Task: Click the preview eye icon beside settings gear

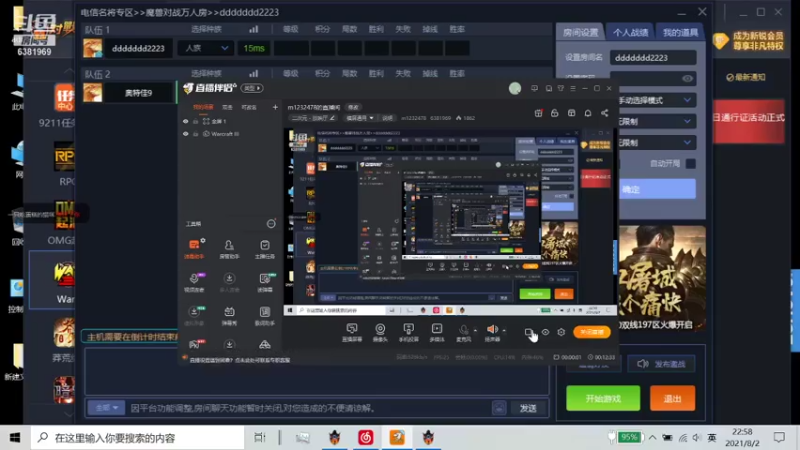Action: [545, 332]
